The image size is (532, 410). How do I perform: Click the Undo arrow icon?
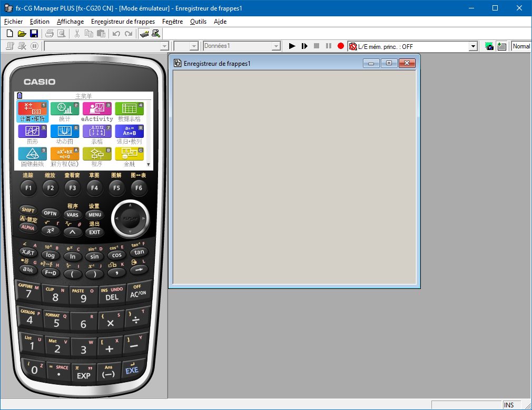116,34
